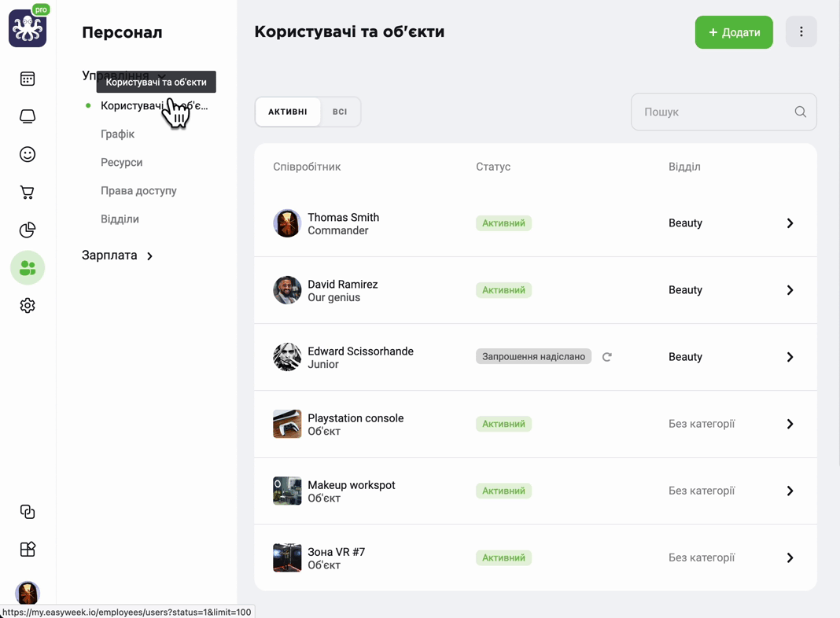The width and height of the screenshot is (840, 618).
Task: Click Активний badge for Playstation console
Action: click(x=503, y=424)
